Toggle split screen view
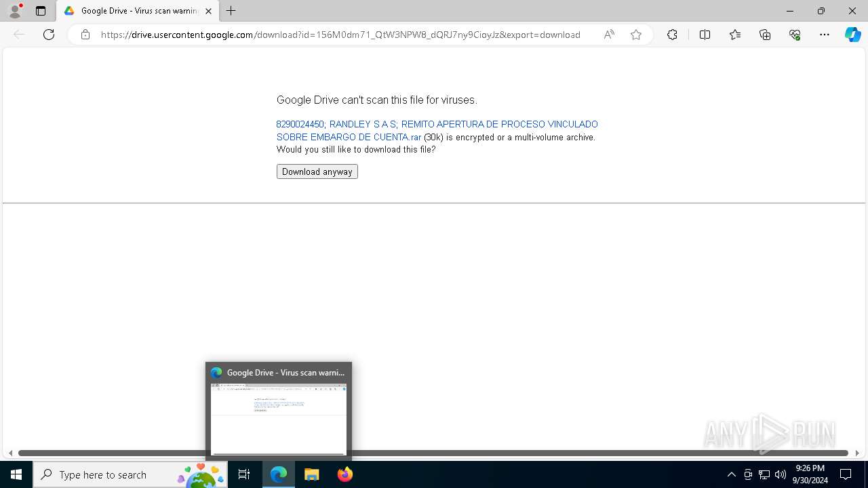Viewport: 868px width, 488px height. tap(705, 35)
